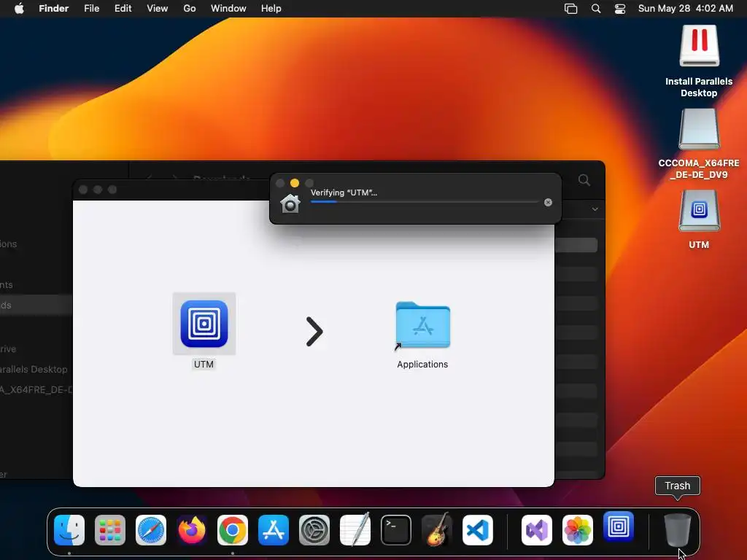Minimize the Verifying UTM dialog
747x560 pixels.
point(295,183)
